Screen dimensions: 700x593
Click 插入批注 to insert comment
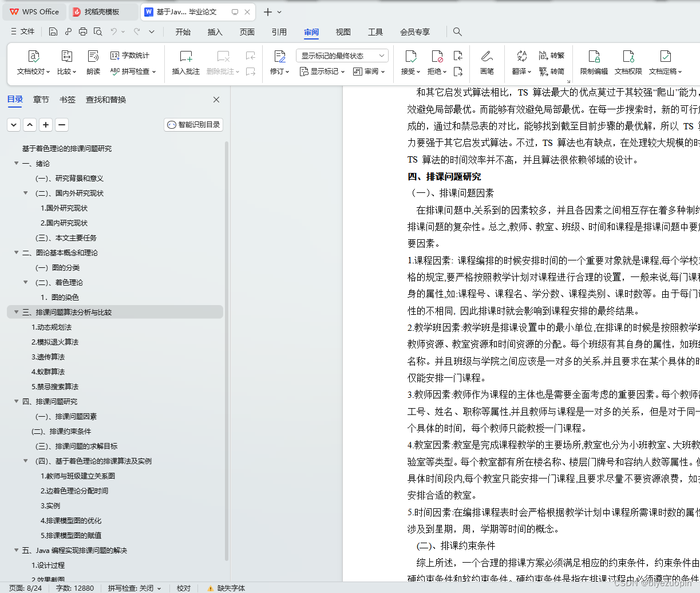pyautogui.click(x=186, y=62)
